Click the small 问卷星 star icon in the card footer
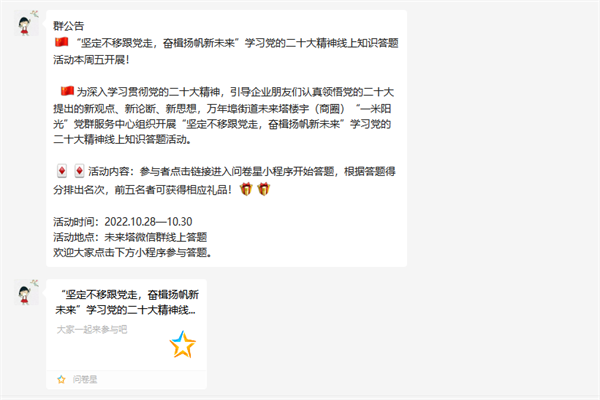This screenshot has height=400, width=600. pyautogui.click(x=61, y=379)
